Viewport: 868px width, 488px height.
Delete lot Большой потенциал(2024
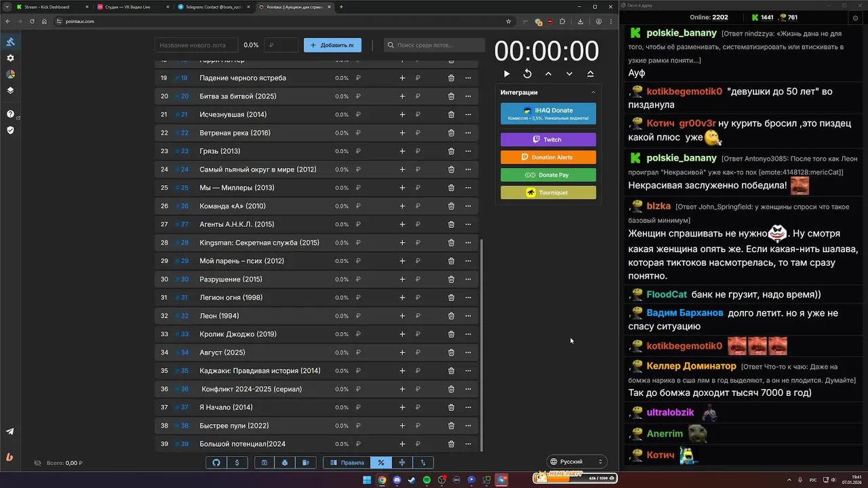[451, 444]
